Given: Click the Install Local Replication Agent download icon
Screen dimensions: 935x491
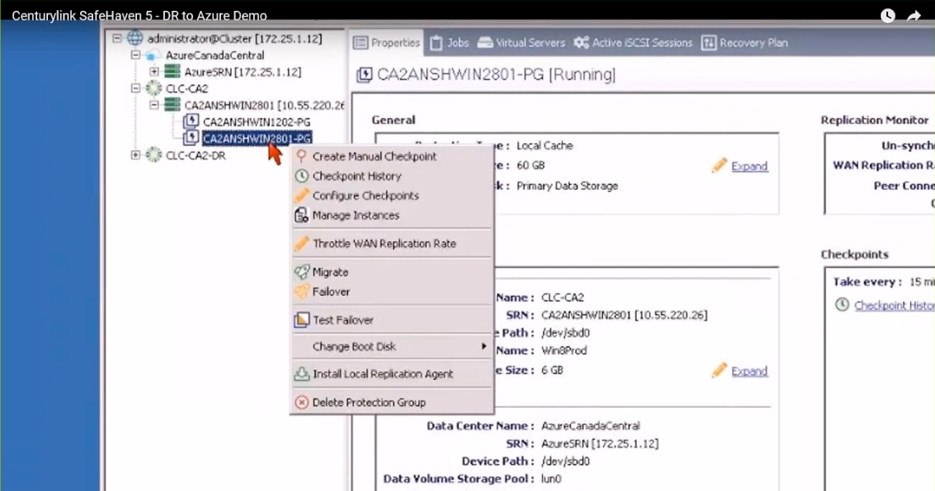Looking at the screenshot, I should click(x=302, y=374).
